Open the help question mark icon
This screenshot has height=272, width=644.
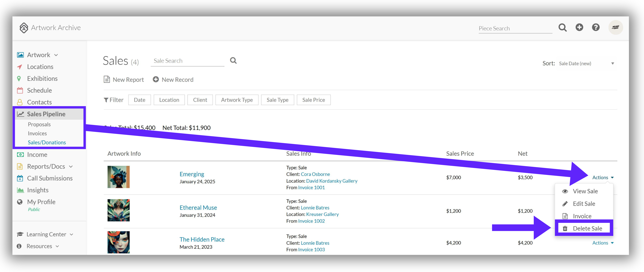596,27
